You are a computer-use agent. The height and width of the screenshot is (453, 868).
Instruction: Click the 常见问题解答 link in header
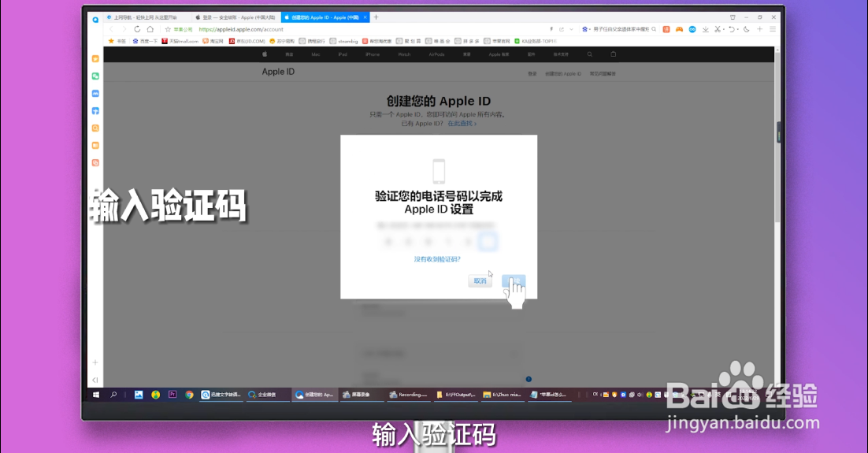pos(603,73)
